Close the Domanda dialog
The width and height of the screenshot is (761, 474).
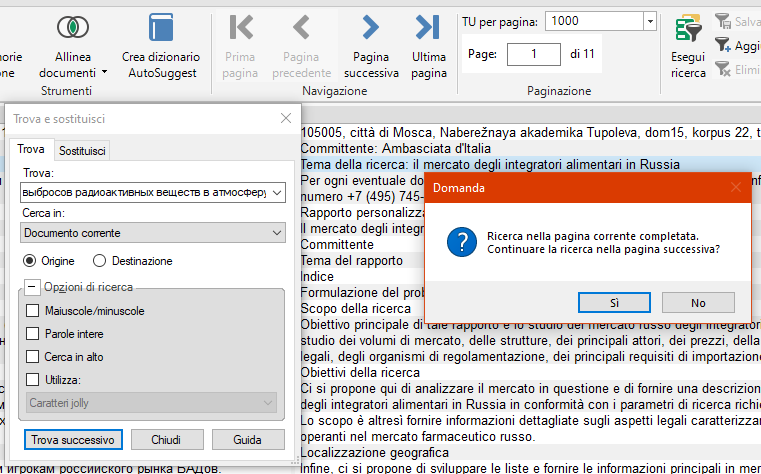(736, 187)
